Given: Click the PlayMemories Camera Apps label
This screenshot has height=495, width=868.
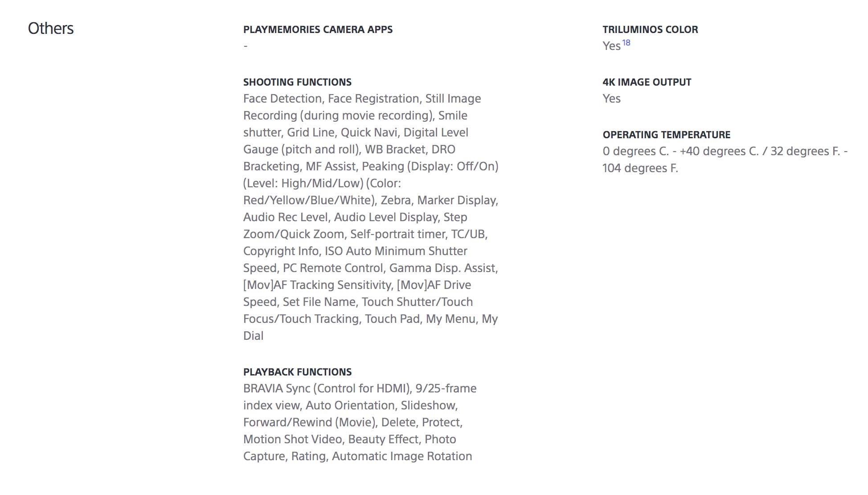Looking at the screenshot, I should click(x=318, y=29).
